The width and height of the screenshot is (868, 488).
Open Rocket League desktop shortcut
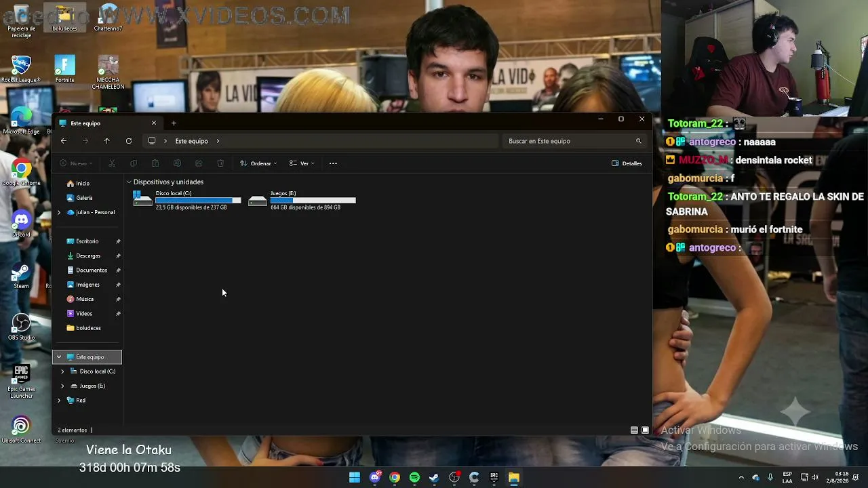(21, 69)
